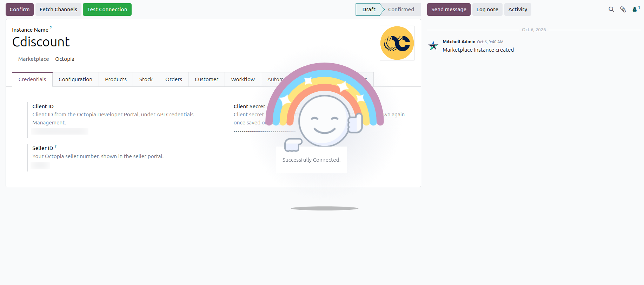Open the chatter search icon
644x285 pixels.
(611, 9)
